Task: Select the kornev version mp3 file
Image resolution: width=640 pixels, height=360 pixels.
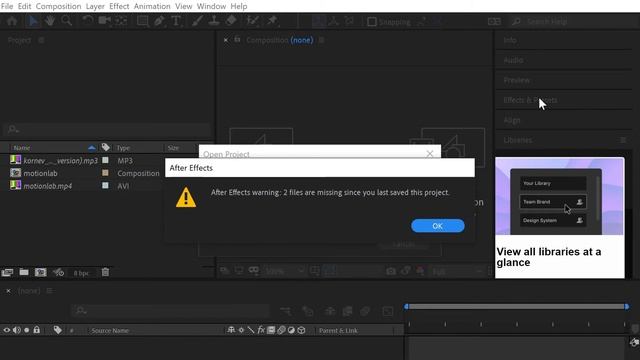Action: [x=60, y=160]
